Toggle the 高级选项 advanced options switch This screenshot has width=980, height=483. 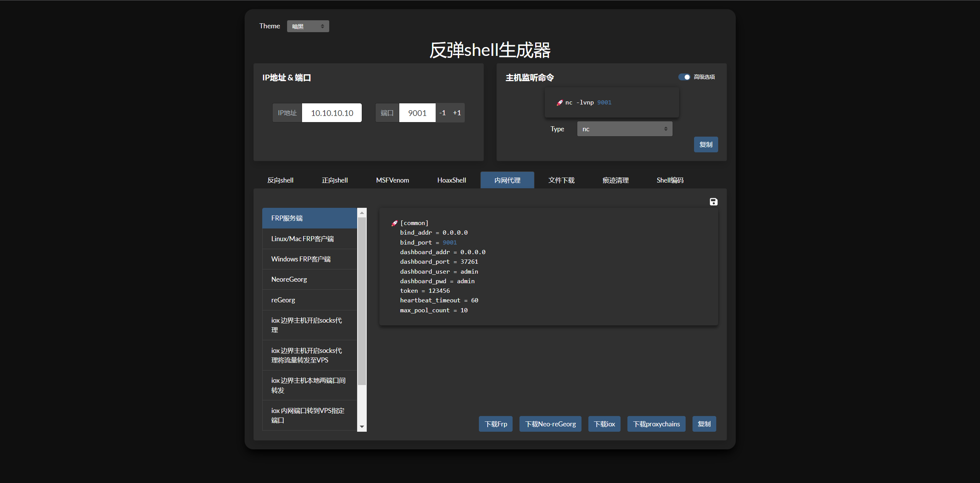[x=684, y=77]
